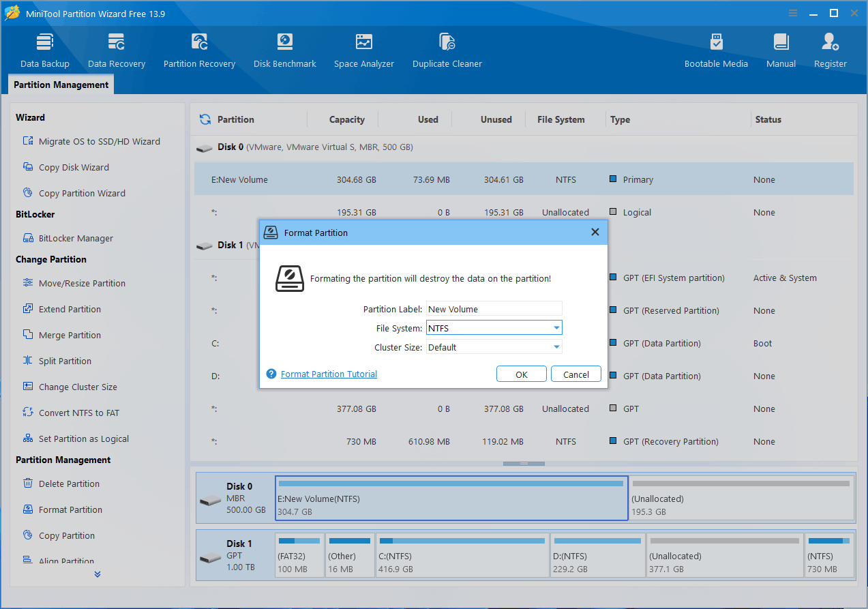The width and height of the screenshot is (868, 609).
Task: Sort by the Status column header
Action: tap(768, 119)
